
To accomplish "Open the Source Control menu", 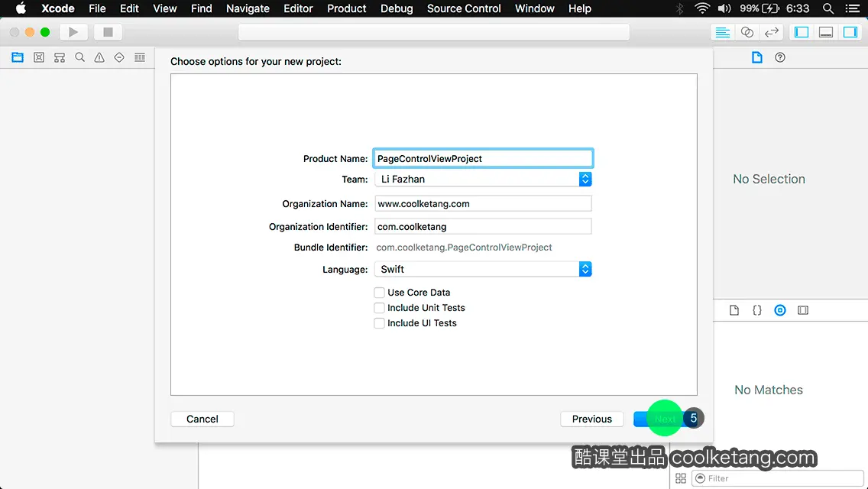I will [464, 8].
